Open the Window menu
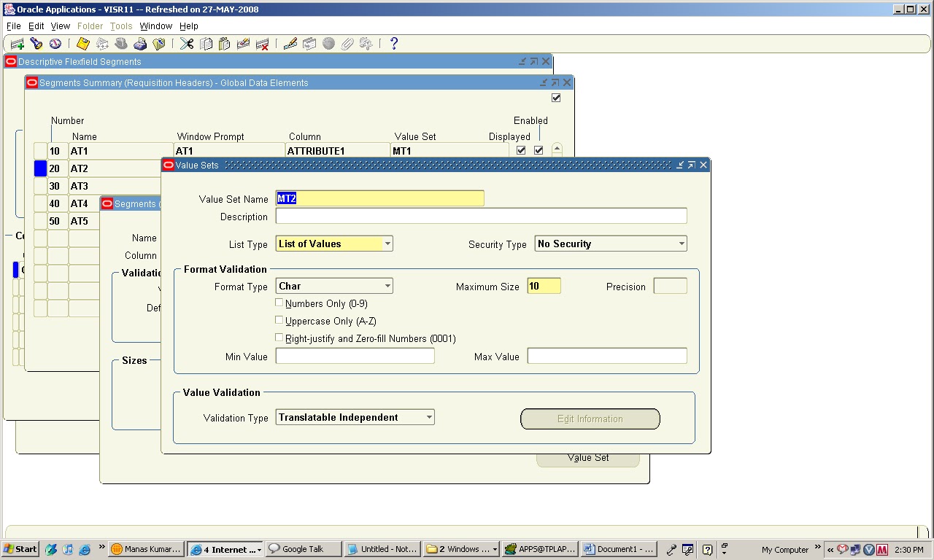934x560 pixels. (x=156, y=26)
